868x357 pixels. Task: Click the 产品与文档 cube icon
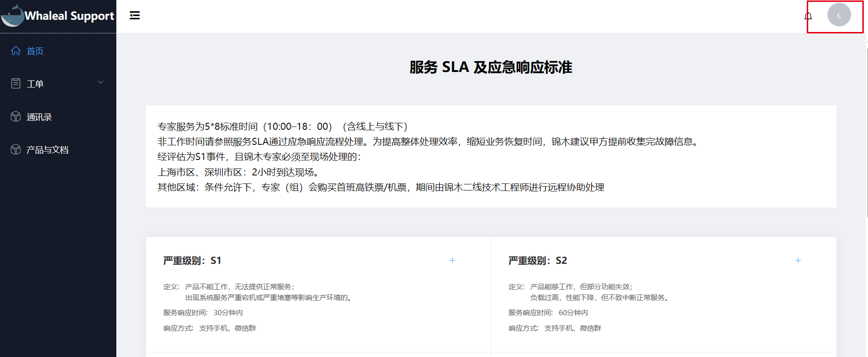pos(16,150)
